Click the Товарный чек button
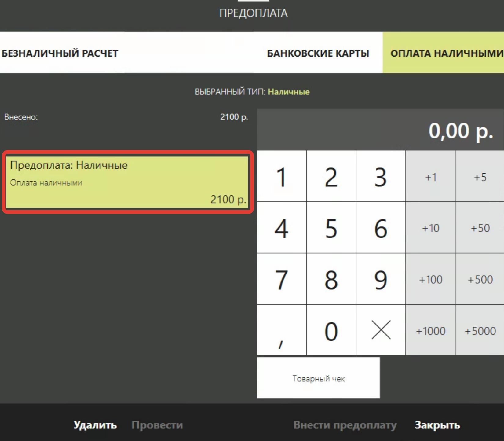The image size is (504, 441). click(318, 378)
